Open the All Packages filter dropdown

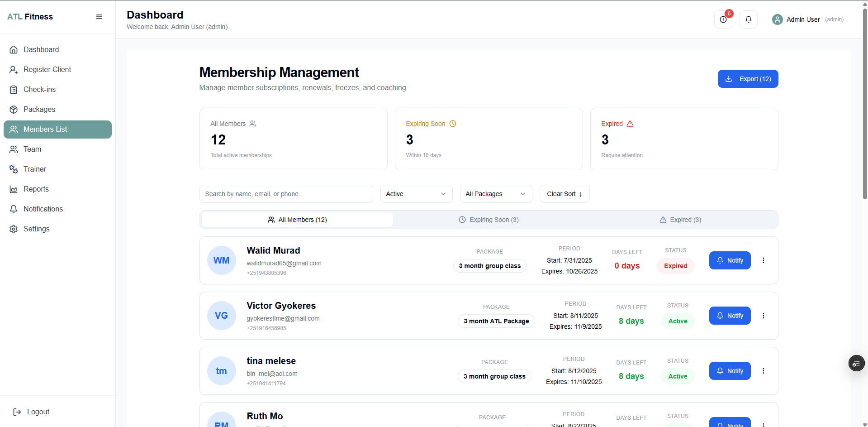pyautogui.click(x=496, y=194)
